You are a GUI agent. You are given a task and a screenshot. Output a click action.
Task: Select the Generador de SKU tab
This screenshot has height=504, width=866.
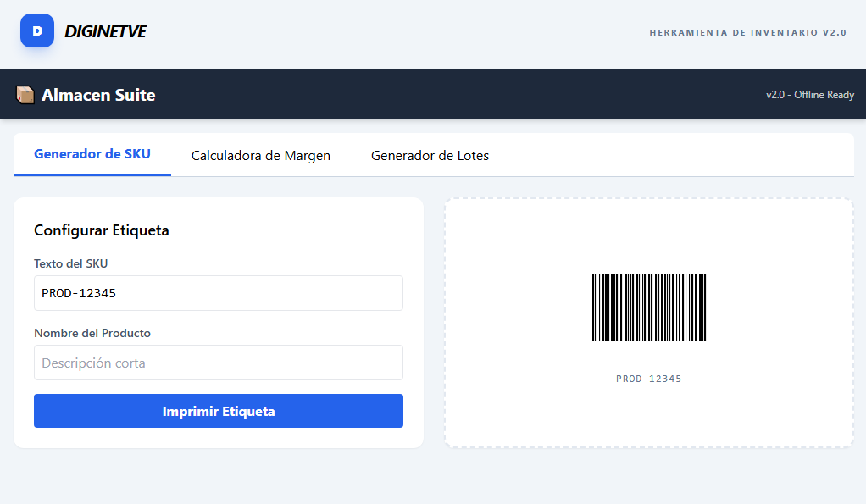pos(92,154)
